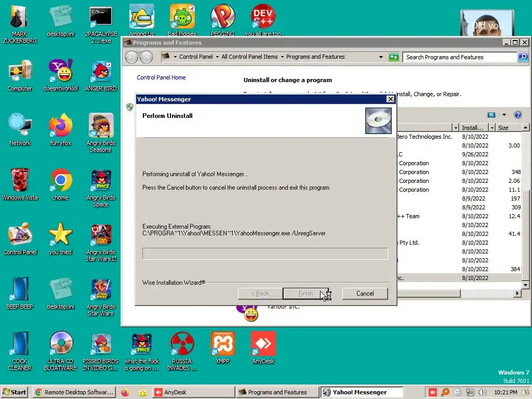Select the chome Chrome shortcut

[60, 184]
